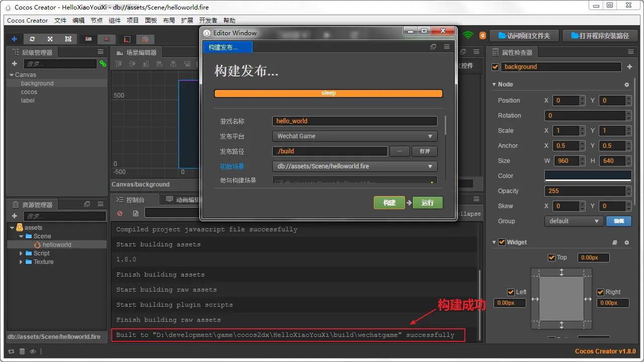The image size is (644, 362).
Task: Open the 组件 menu
Action: tap(115, 21)
